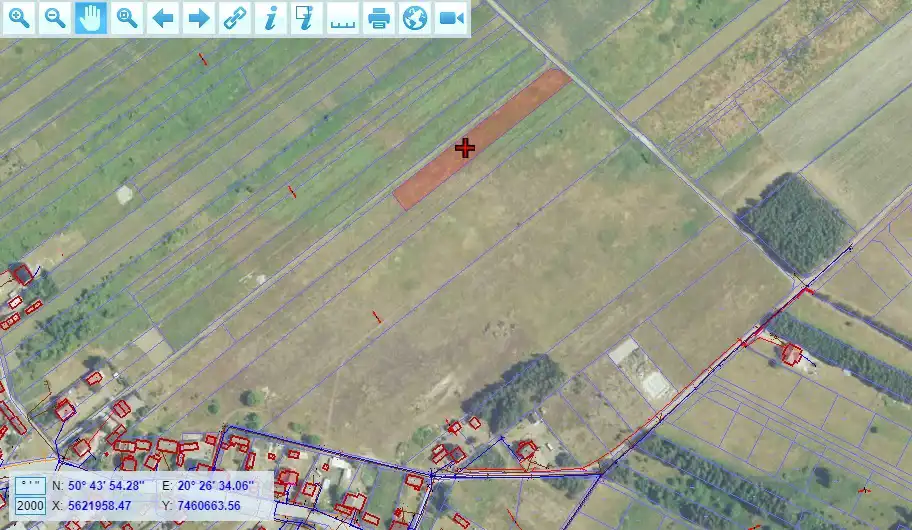Activate the pan hand tool
912x530 pixels.
pos(91,18)
